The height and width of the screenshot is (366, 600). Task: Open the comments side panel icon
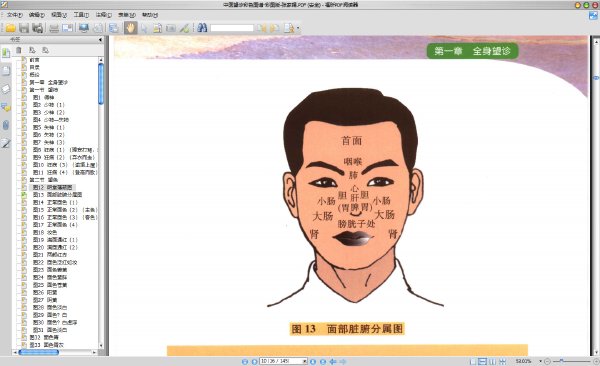tap(6, 107)
